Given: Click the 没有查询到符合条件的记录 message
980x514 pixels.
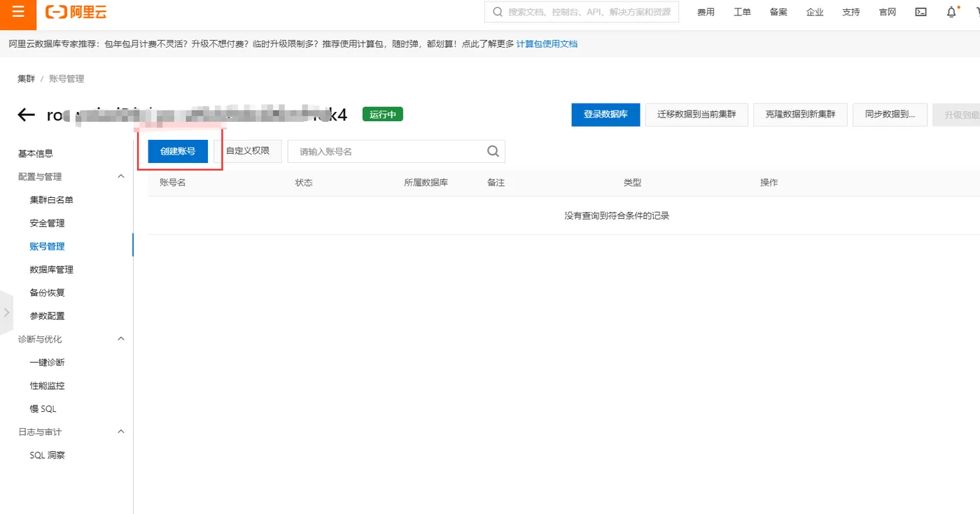Looking at the screenshot, I should [617, 215].
